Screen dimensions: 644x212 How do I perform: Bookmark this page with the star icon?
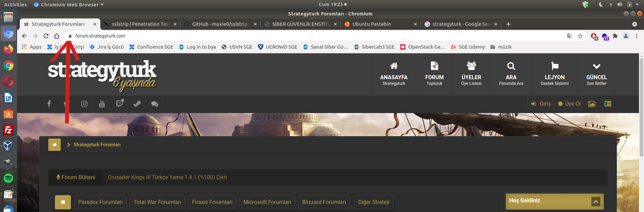coord(580,36)
